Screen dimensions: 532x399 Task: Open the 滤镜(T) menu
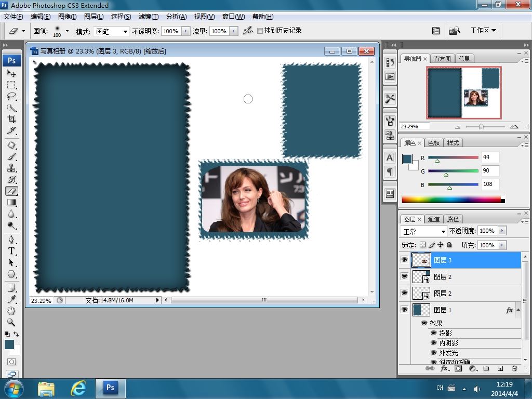coord(149,17)
